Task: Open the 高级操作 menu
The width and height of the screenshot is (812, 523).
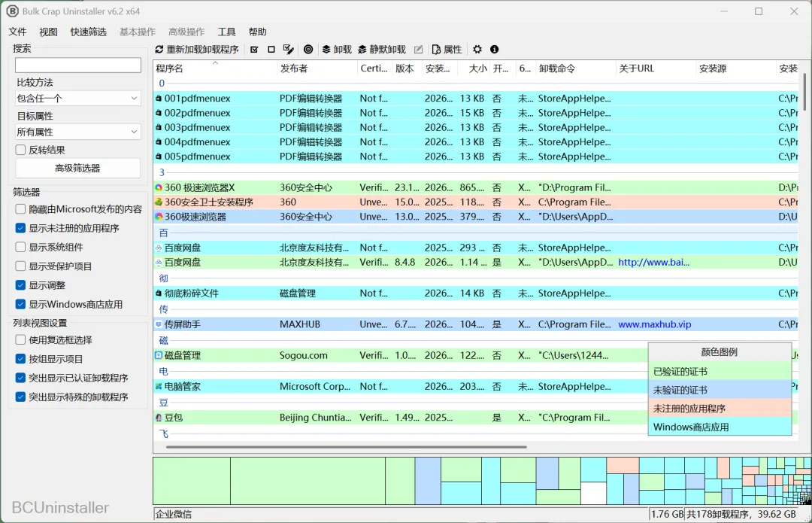Action: pyautogui.click(x=186, y=32)
